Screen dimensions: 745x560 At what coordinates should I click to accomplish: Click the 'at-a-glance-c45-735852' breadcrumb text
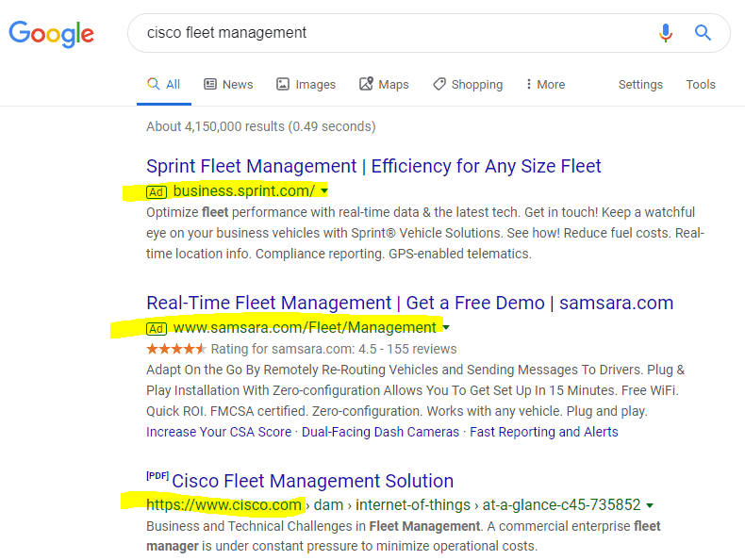tap(562, 505)
